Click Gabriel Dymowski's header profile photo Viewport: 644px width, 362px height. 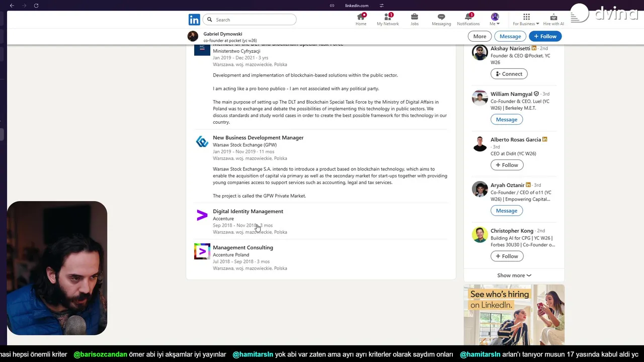pyautogui.click(x=193, y=36)
